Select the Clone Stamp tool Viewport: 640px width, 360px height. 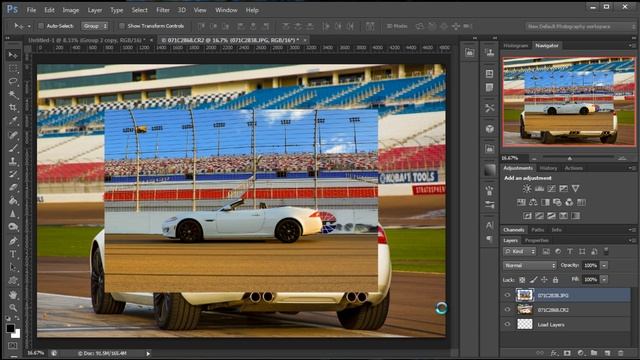point(13,161)
